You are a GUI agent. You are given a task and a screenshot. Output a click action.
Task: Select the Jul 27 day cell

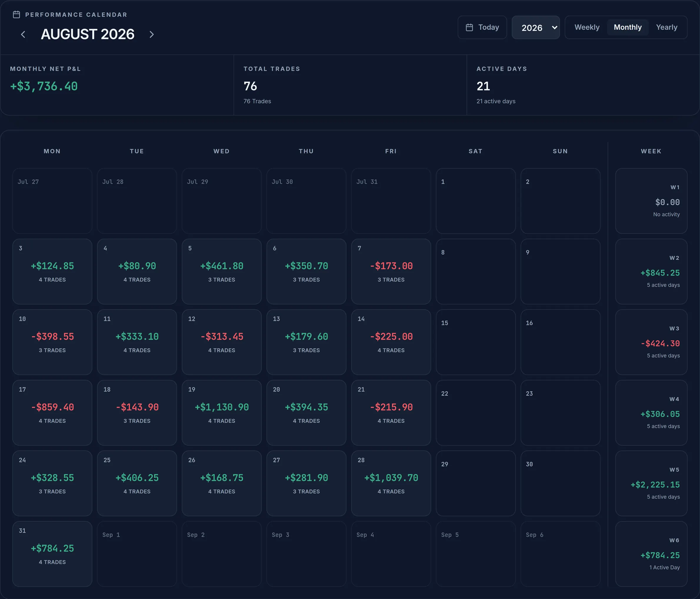(52, 201)
